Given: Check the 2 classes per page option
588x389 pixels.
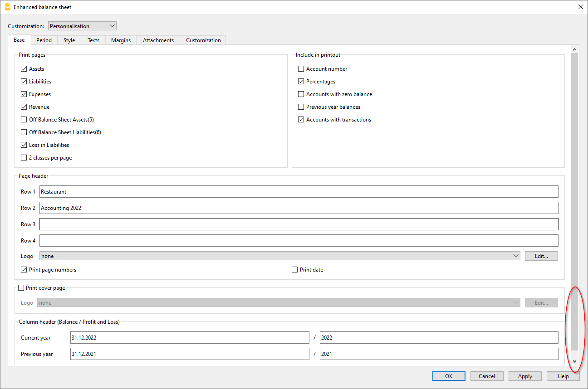Looking at the screenshot, I should pyautogui.click(x=24, y=157).
